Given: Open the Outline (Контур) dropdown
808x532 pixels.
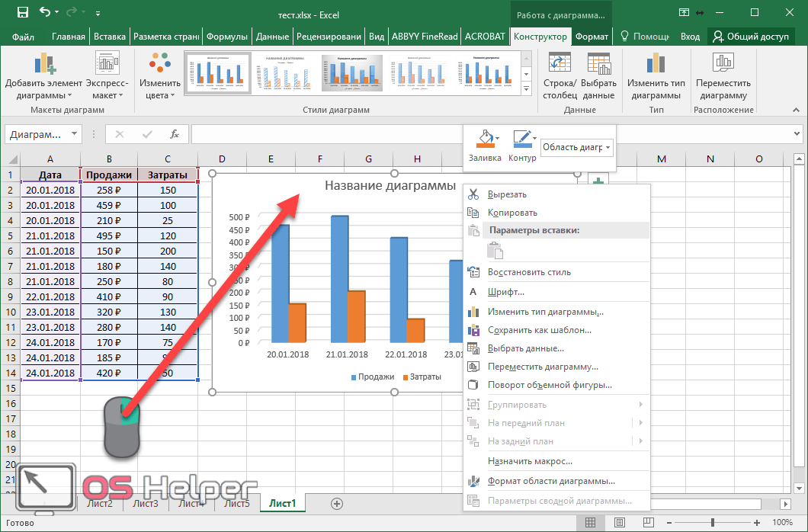Looking at the screenshot, I should [534, 138].
